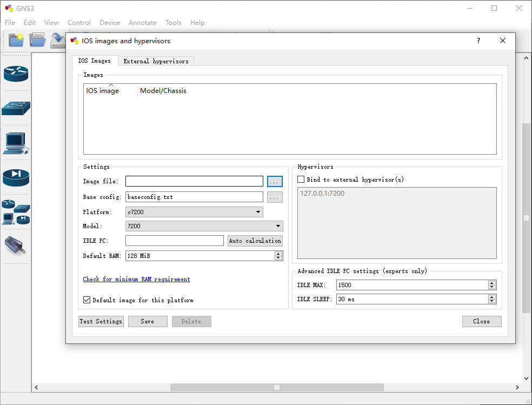Browse end devices computer icon
The height and width of the screenshot is (405, 532).
(16, 143)
